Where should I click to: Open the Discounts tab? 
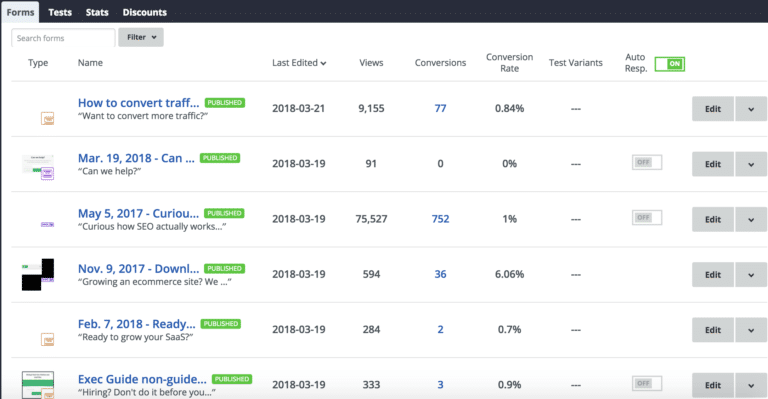point(144,12)
